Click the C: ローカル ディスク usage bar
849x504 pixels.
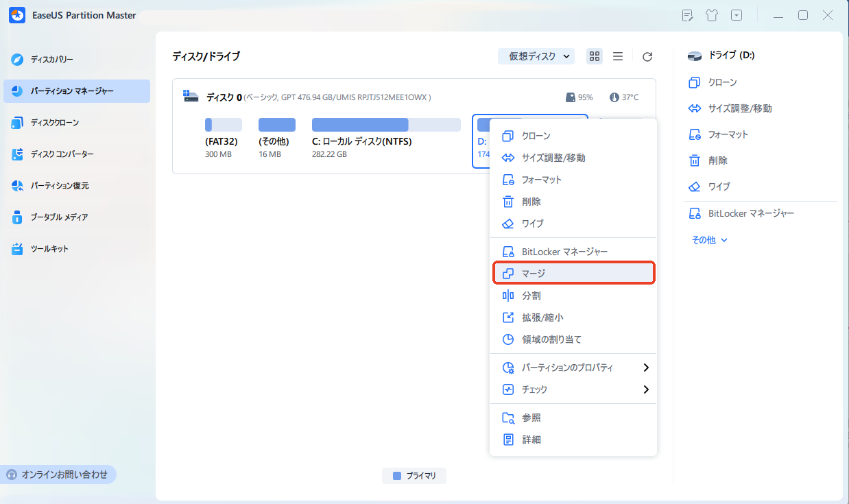386,125
